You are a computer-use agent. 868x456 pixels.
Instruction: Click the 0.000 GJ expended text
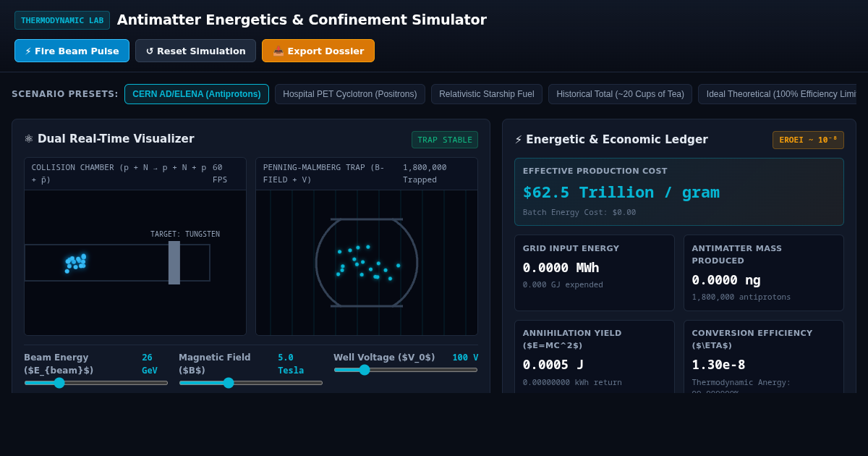(x=563, y=285)
